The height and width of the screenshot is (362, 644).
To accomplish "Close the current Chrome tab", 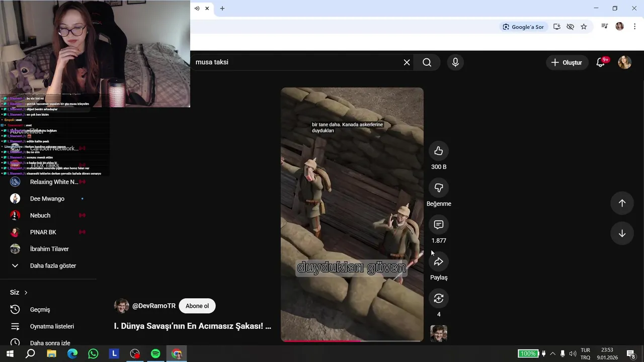I will pos(207,9).
